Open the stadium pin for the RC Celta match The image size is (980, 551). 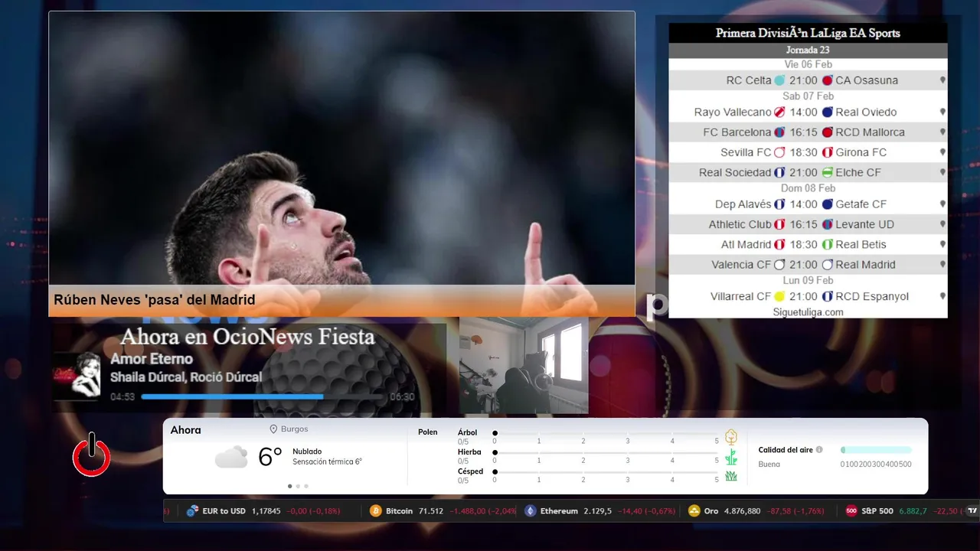pos(942,80)
